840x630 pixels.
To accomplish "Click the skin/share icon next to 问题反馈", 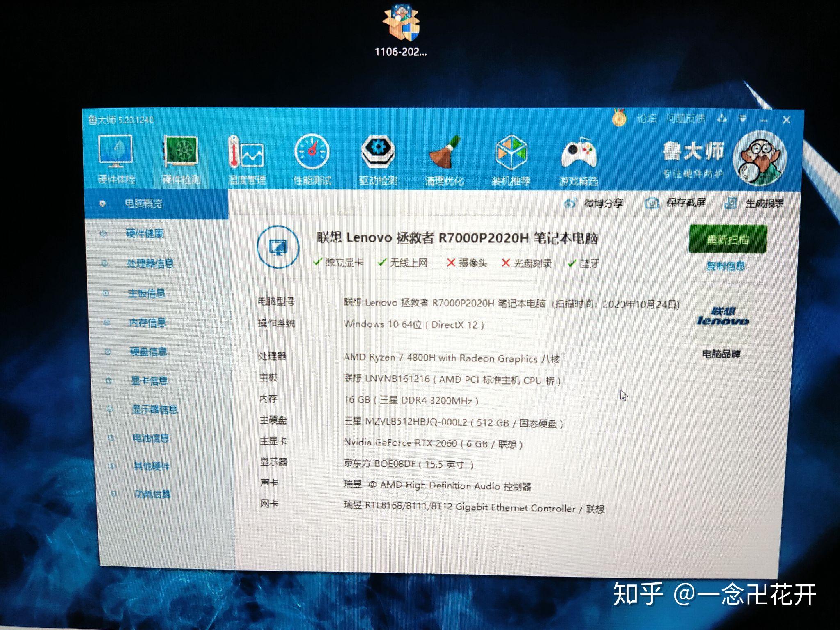I will pyautogui.click(x=722, y=119).
